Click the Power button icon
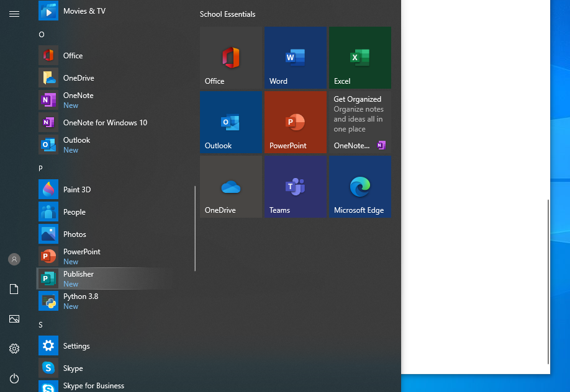Viewport: 570px width, 392px height. pyautogui.click(x=14, y=378)
